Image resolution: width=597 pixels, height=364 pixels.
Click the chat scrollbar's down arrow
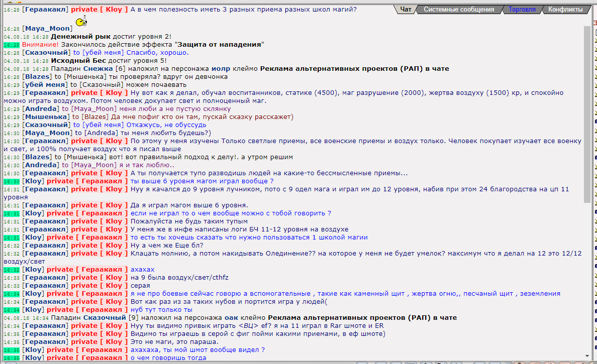(587, 356)
